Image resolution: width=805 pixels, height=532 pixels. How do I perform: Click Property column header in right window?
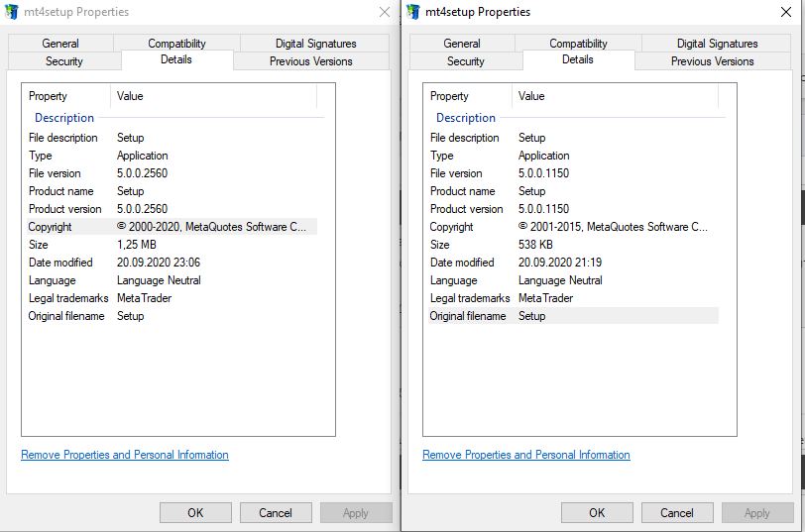(468, 96)
